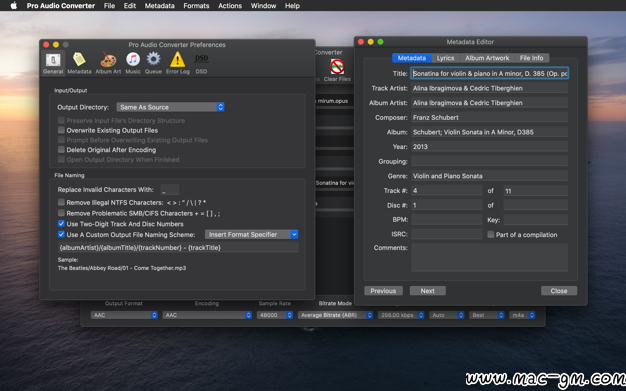
Task: Open the General preferences pane
Action: (53, 63)
